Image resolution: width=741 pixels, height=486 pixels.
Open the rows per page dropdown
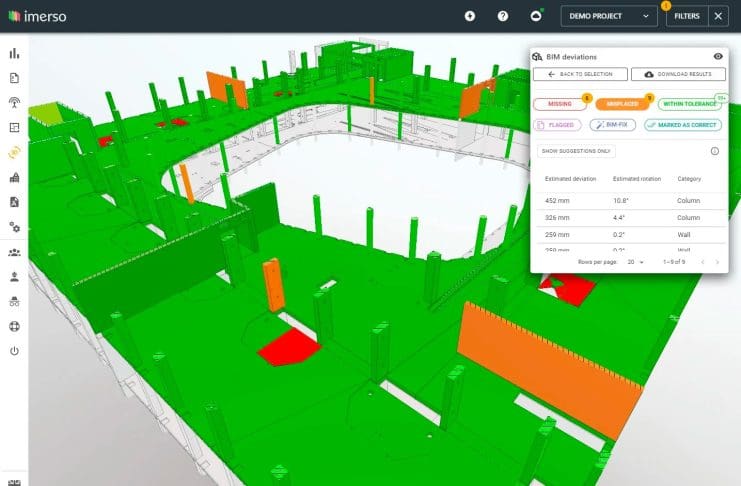click(633, 262)
